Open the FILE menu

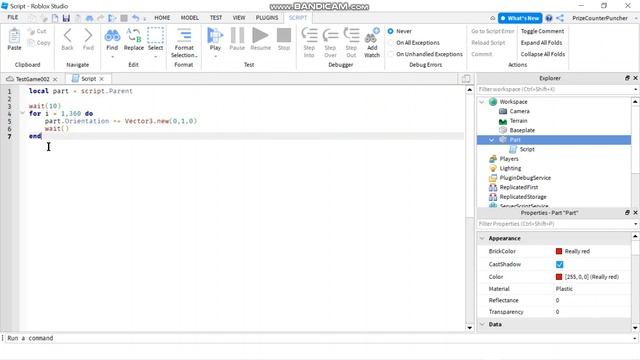point(13,18)
